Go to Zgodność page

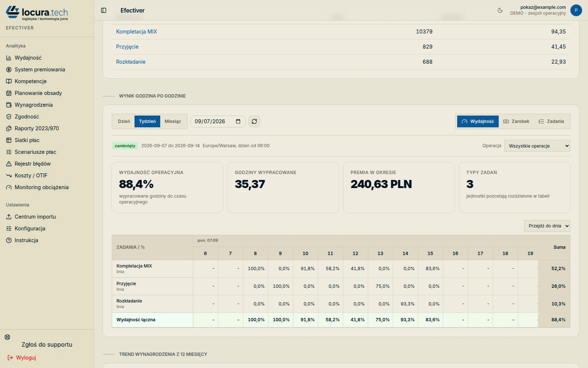pyautogui.click(x=27, y=117)
